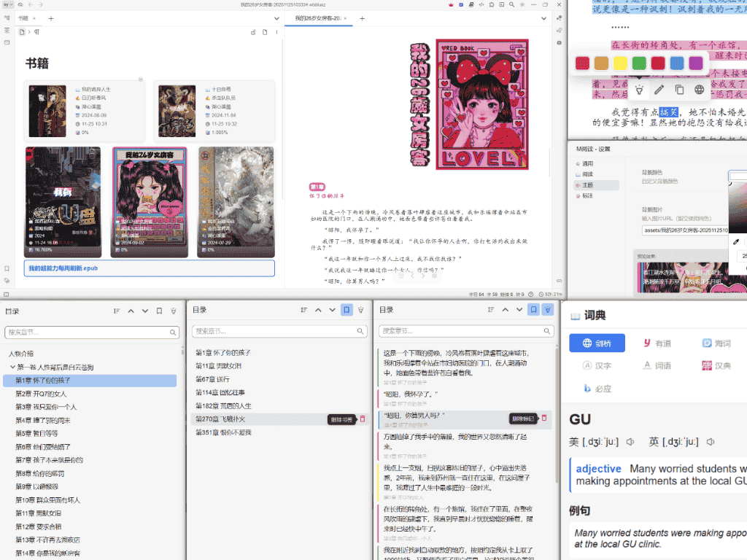The image size is (747, 560).
Task: Copy selected text using the copy icon
Action: click(x=679, y=90)
